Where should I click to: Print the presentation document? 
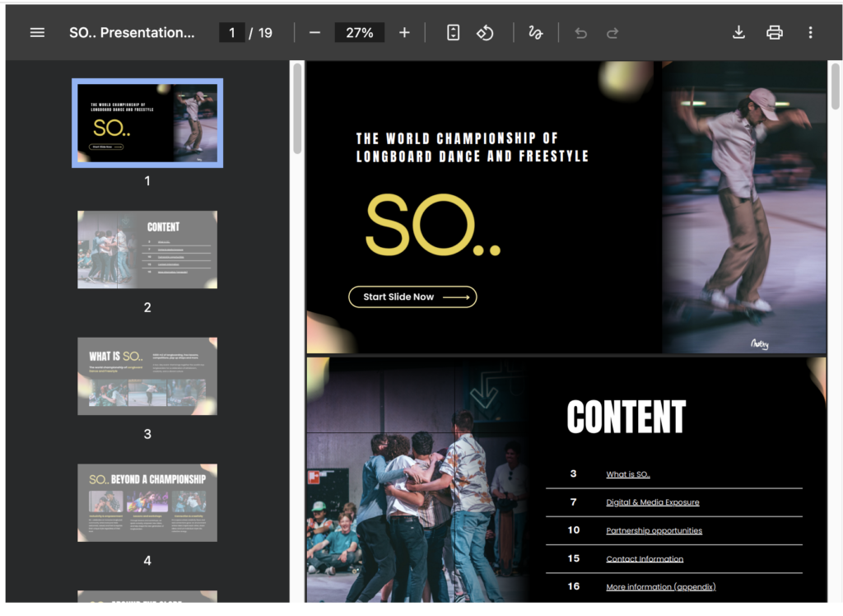[x=774, y=33]
